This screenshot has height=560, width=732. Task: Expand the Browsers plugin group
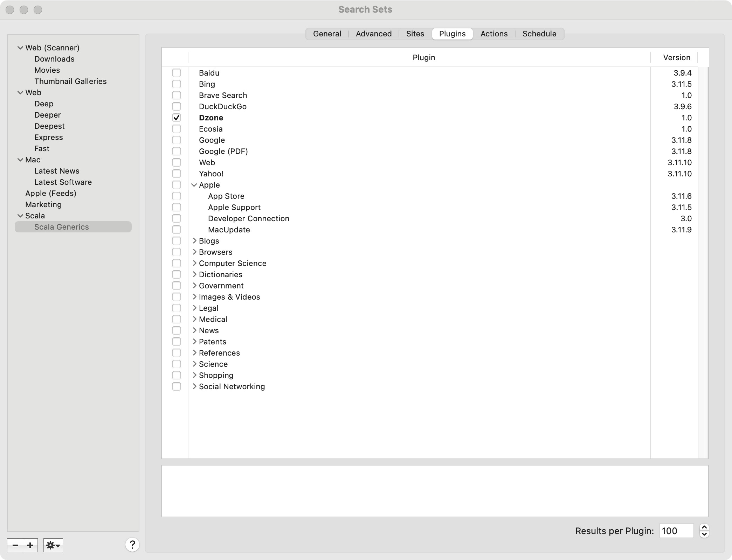click(x=194, y=252)
